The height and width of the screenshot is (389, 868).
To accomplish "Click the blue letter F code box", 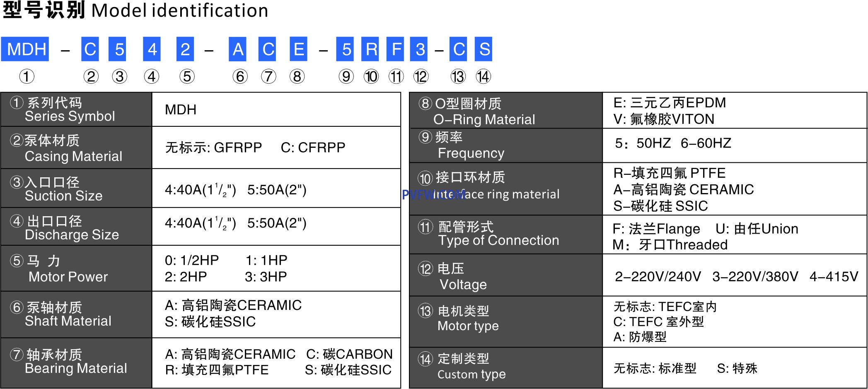I will click(396, 49).
